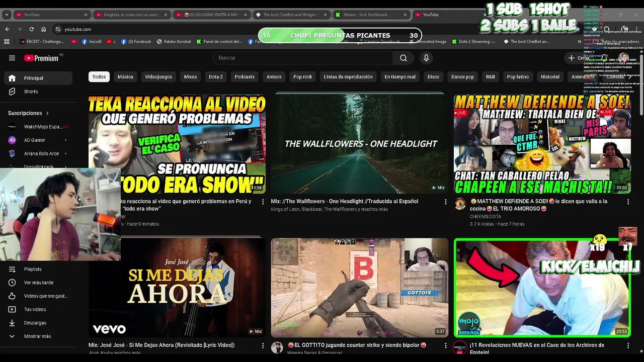The height and width of the screenshot is (362, 644).
Task: Open options menu for El Gottito video
Action: tap(445, 345)
